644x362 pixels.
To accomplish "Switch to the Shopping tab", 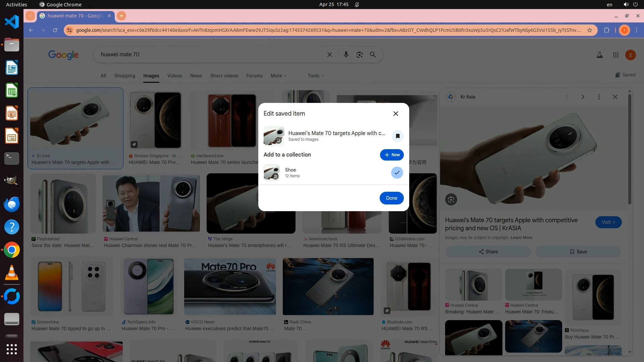I will [124, 76].
